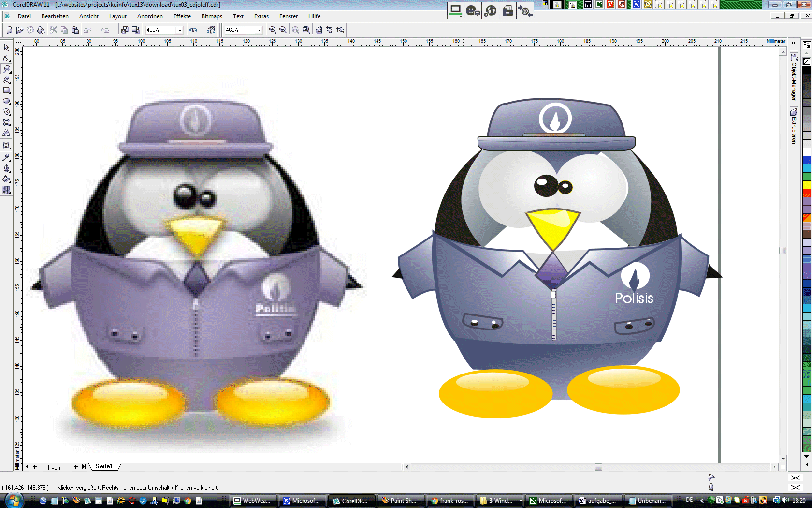The height and width of the screenshot is (508, 812).
Task: Select the Fill bucket tool
Action: pos(6,179)
